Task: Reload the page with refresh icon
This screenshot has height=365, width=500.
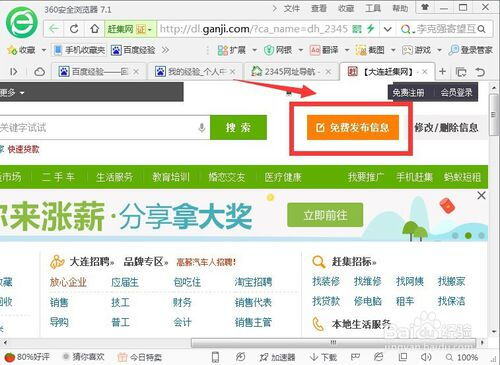Action: pos(74,29)
